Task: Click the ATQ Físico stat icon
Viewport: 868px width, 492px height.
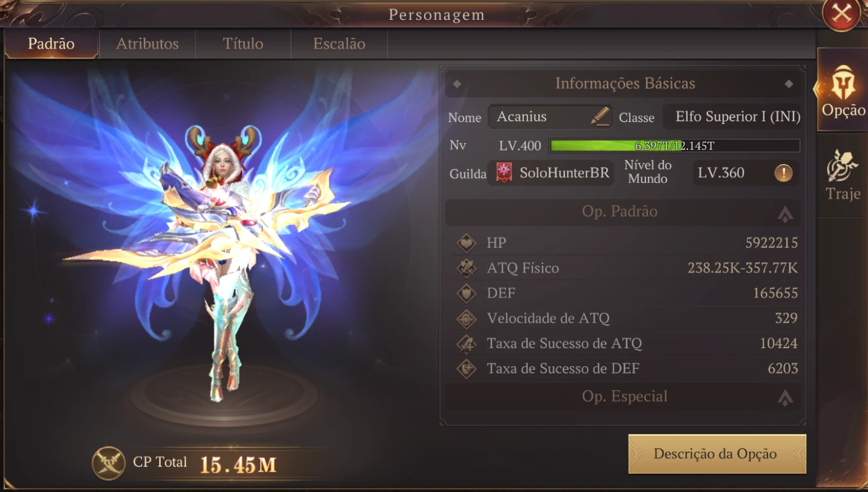Action: tap(466, 268)
